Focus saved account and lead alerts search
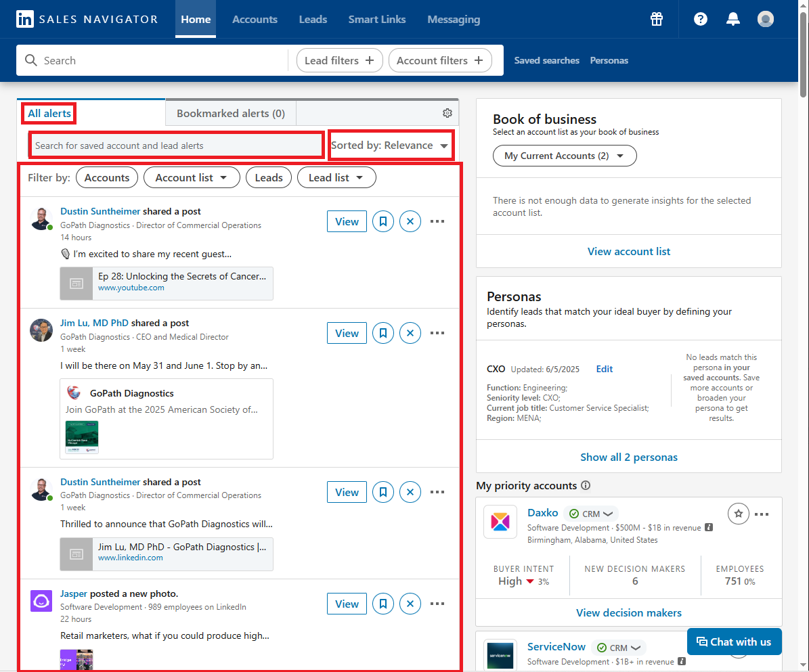The width and height of the screenshot is (809, 672). pyautogui.click(x=177, y=145)
